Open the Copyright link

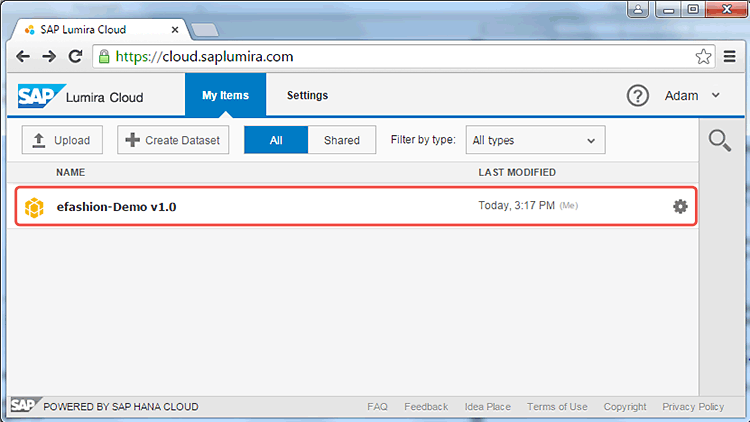click(x=625, y=407)
